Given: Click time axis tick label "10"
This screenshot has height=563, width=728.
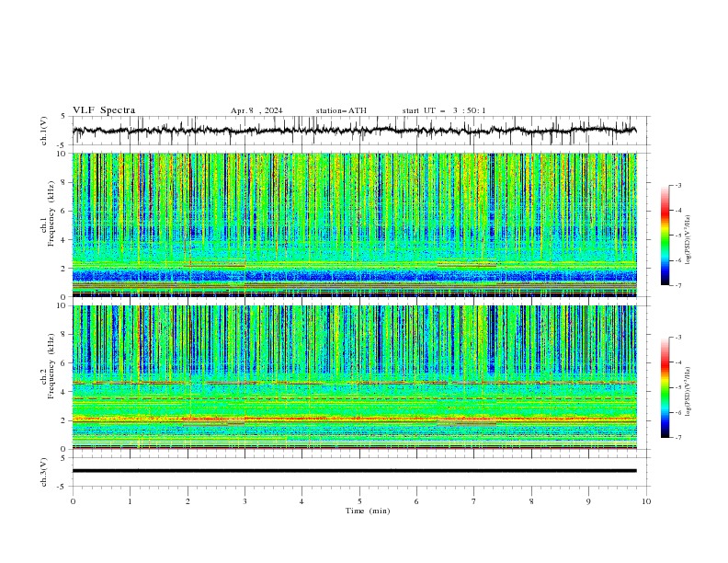Looking at the screenshot, I should pos(646,501).
